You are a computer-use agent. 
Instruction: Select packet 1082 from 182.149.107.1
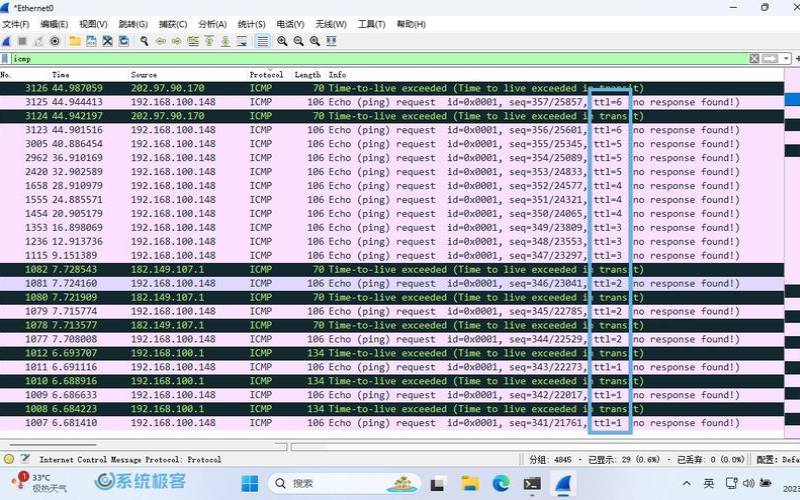point(392,269)
